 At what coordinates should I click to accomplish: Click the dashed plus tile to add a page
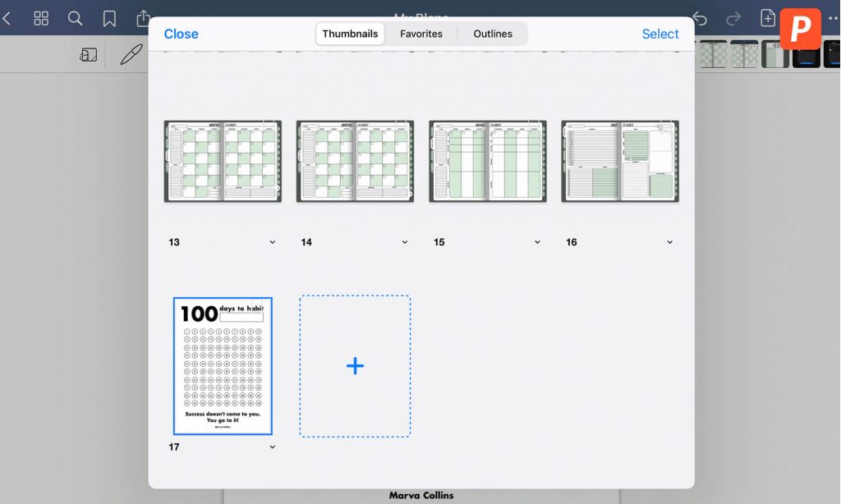(355, 365)
